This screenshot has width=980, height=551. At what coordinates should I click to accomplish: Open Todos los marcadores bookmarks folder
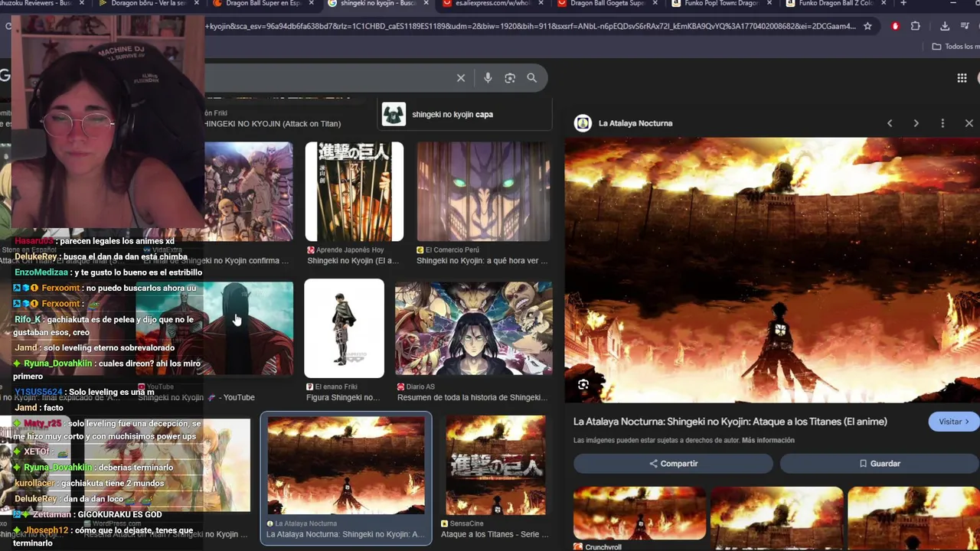955,47
